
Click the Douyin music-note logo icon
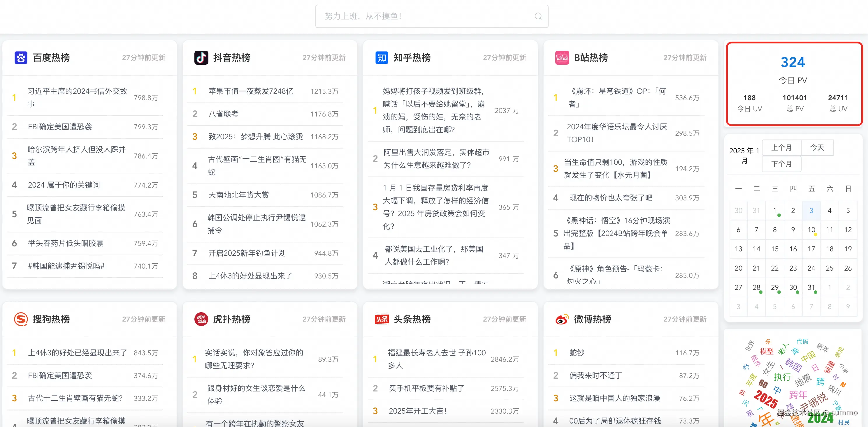[x=201, y=58]
